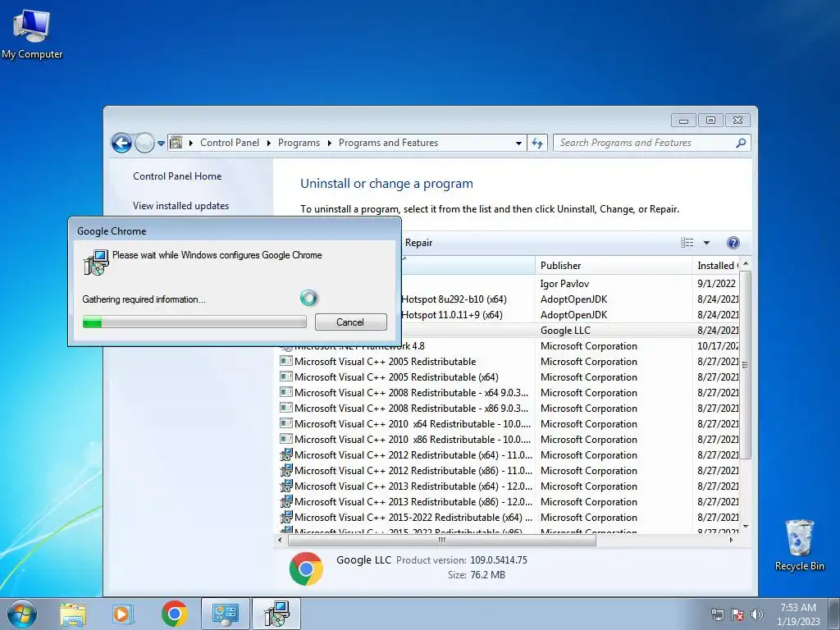Click the list scroll down arrow
This screenshot has height=630, width=840.
coord(745,527)
